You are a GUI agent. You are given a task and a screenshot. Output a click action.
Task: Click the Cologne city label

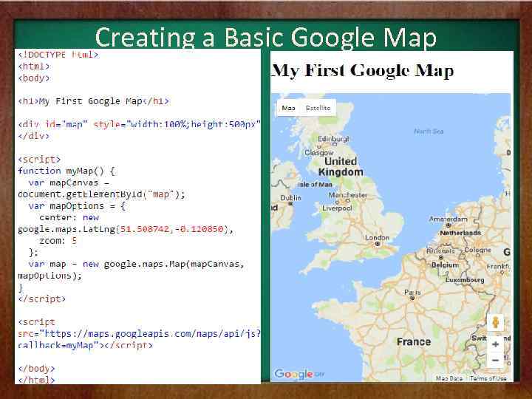pos(477,250)
